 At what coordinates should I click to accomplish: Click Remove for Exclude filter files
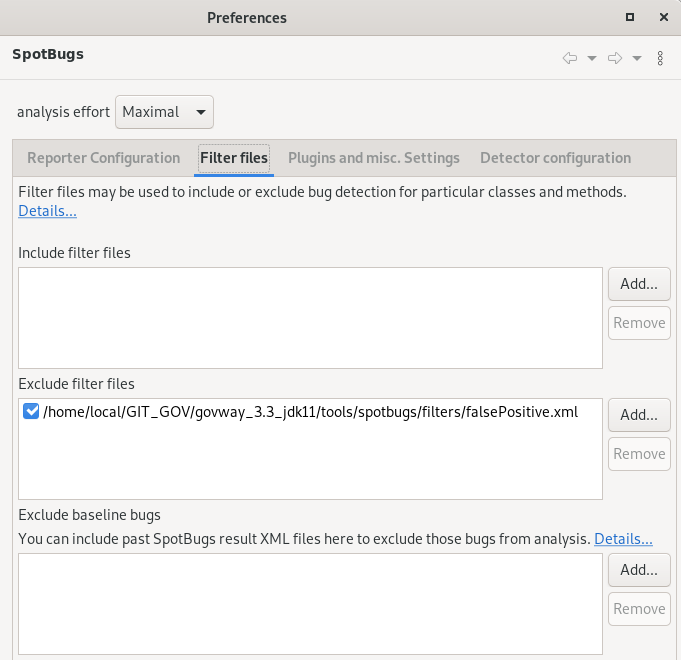tap(639, 454)
